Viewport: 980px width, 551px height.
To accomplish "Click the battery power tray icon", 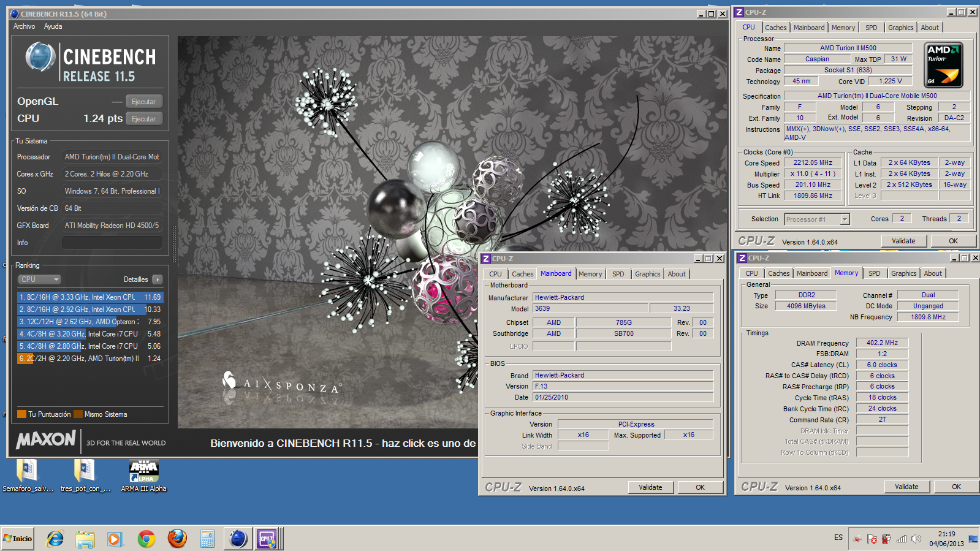I will (x=886, y=539).
